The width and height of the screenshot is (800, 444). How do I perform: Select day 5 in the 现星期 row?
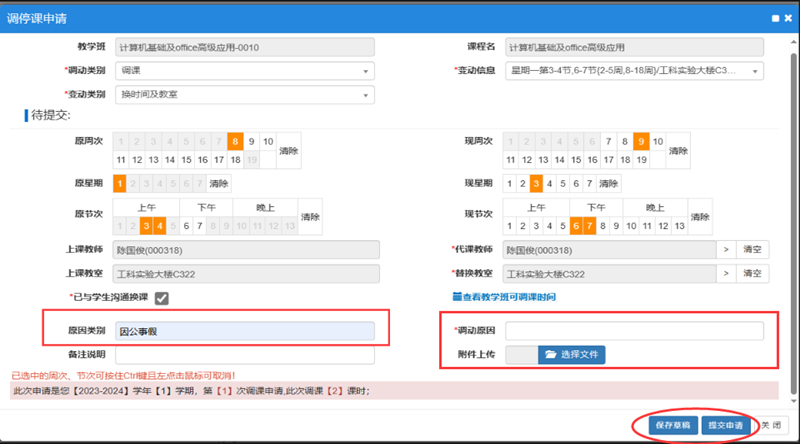click(x=562, y=183)
